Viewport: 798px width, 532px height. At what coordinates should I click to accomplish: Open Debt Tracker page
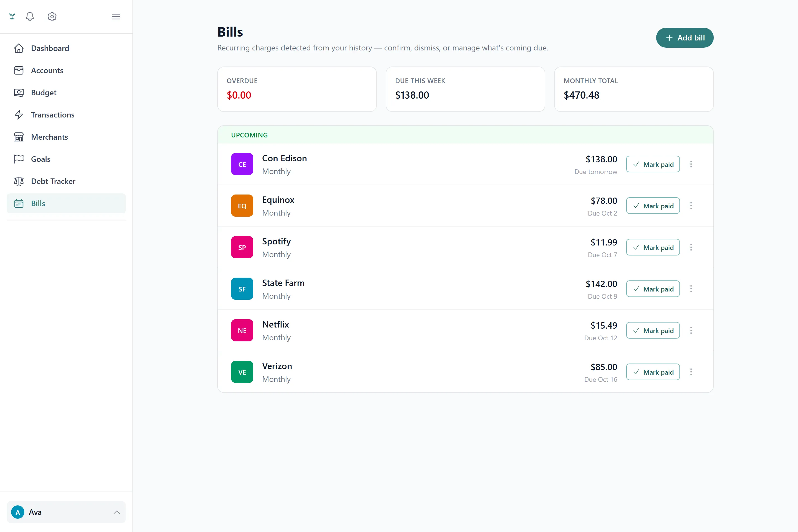click(66, 181)
